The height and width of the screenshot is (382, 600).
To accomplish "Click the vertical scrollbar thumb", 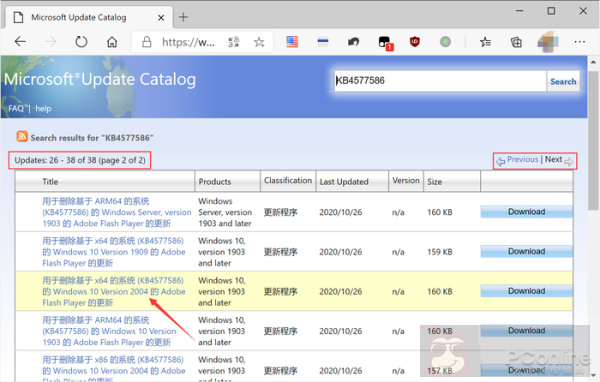I will point(593,140).
